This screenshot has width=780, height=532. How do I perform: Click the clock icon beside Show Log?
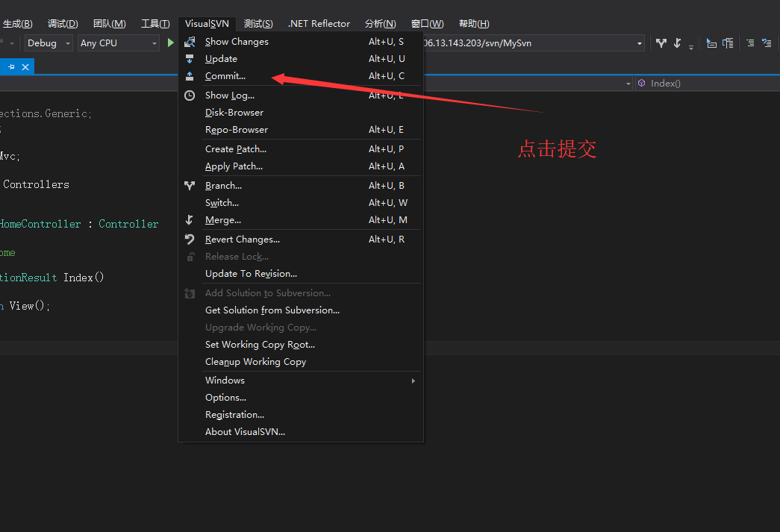pos(190,96)
